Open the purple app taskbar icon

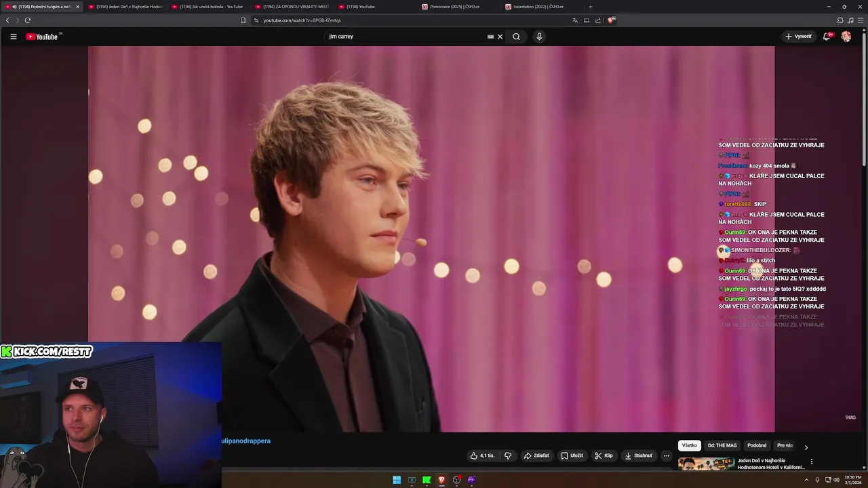[x=471, y=480]
